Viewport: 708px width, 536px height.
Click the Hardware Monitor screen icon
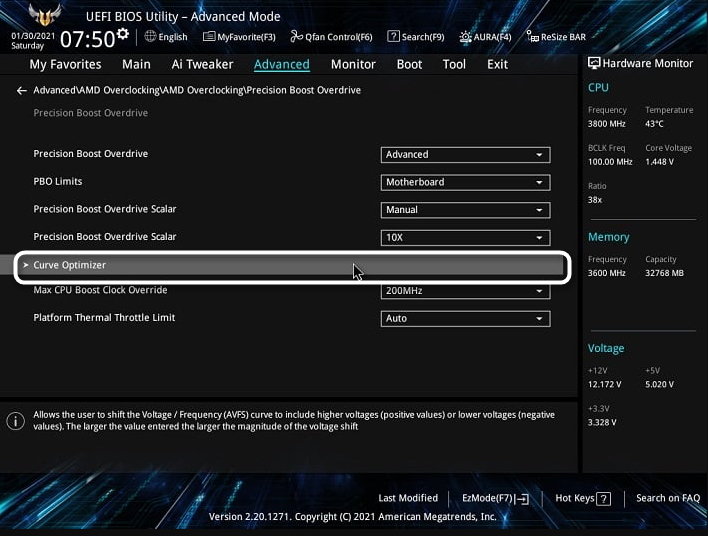point(594,63)
